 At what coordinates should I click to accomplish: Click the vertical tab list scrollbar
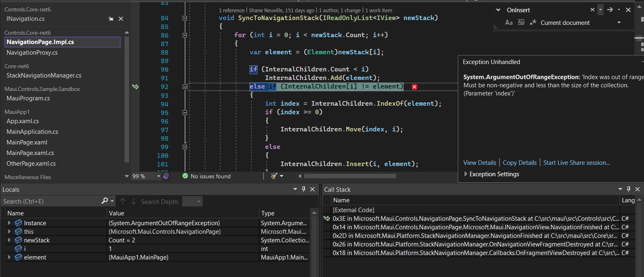[x=127, y=99]
